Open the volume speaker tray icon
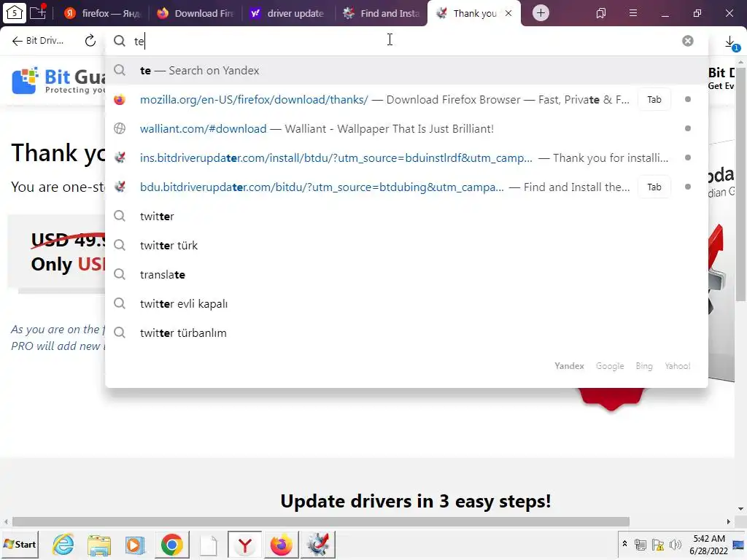 pos(675,545)
